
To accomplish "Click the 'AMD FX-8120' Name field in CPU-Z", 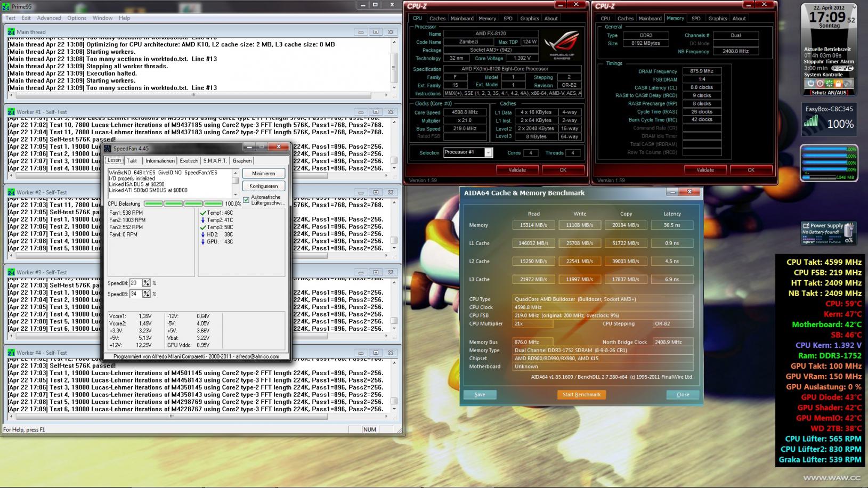I will click(490, 34).
